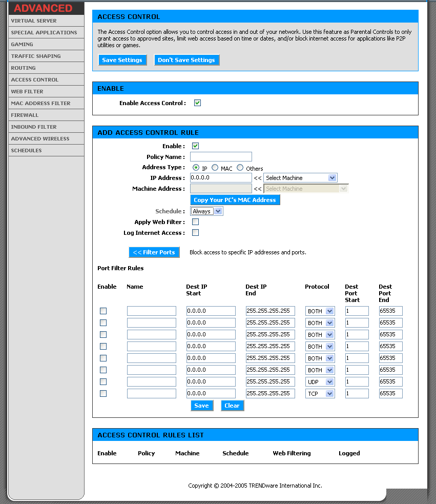Click Name field of TCP port rule
The width and height of the screenshot is (436, 504).
[151, 393]
